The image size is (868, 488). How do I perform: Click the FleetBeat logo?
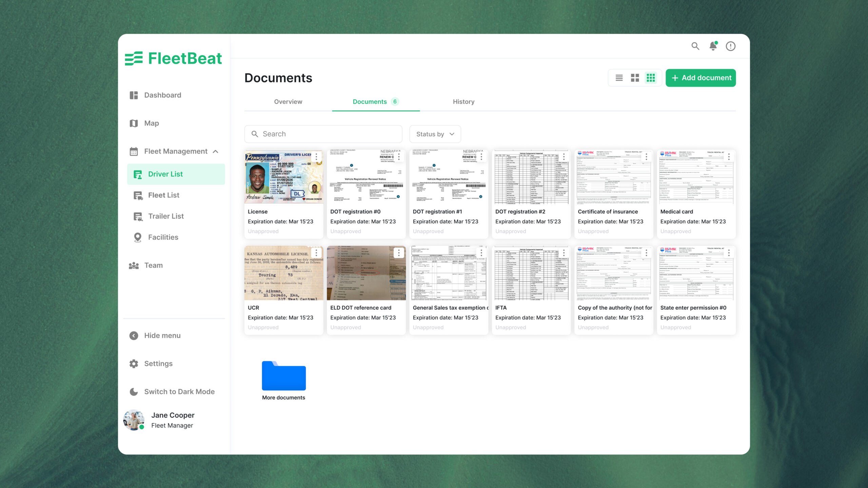(x=173, y=58)
